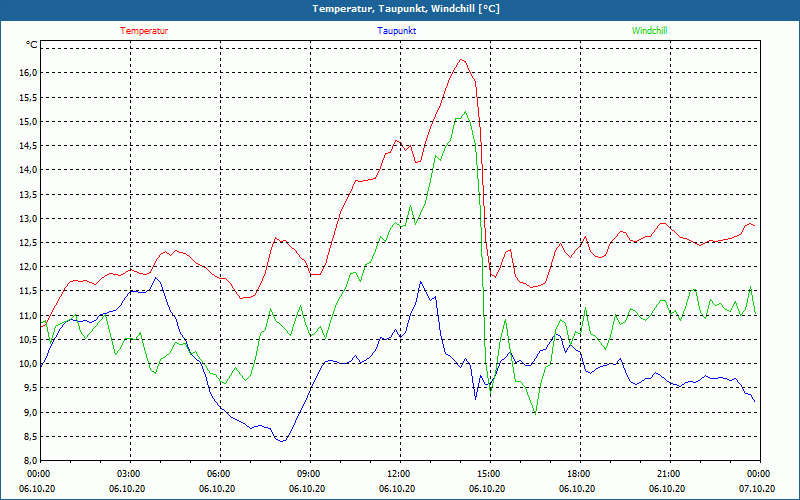800x500 pixels.
Task: Click the blue Taupunkt legend label
Action: 397,31
